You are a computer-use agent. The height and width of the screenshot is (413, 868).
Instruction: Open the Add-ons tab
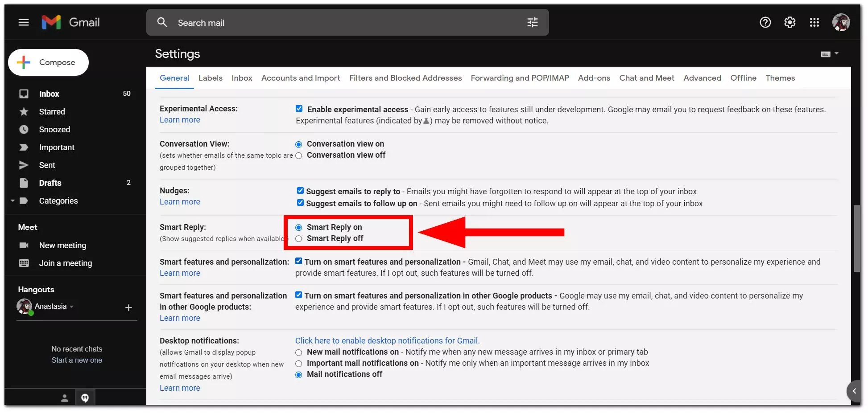tap(594, 78)
